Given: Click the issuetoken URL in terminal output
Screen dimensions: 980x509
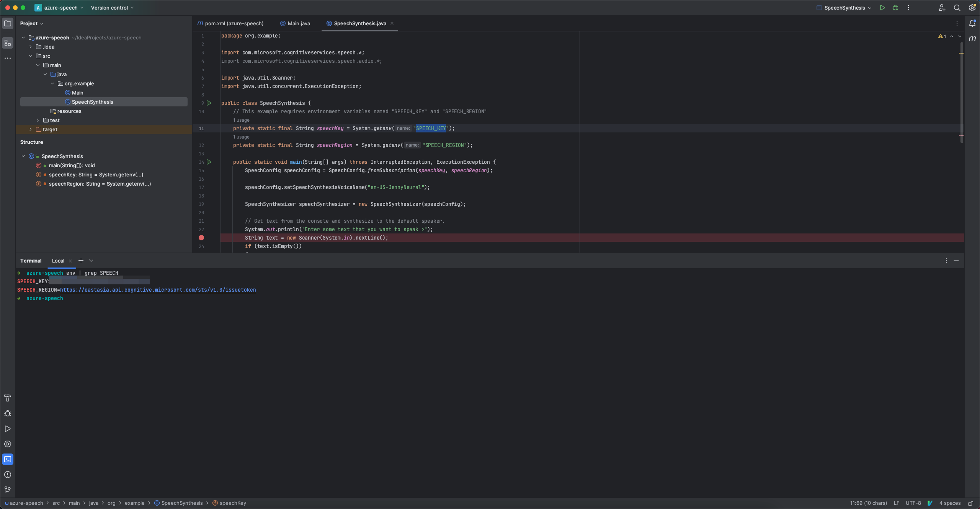Looking at the screenshot, I should pyautogui.click(x=158, y=290).
